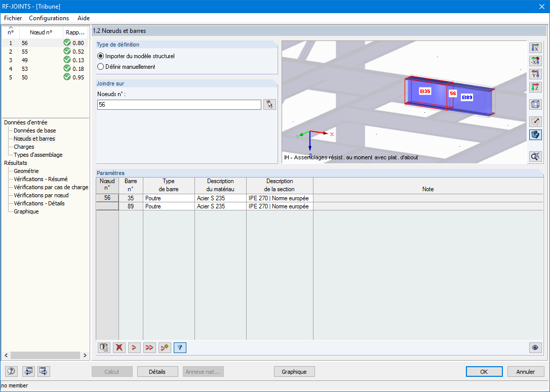This screenshot has width=550, height=392.
Task: Set view in Z direction
Action: pos(535,87)
